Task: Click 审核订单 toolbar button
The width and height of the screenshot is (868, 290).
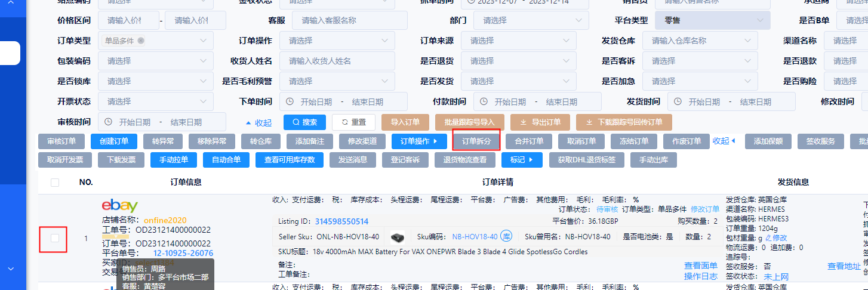Action: pos(61,142)
